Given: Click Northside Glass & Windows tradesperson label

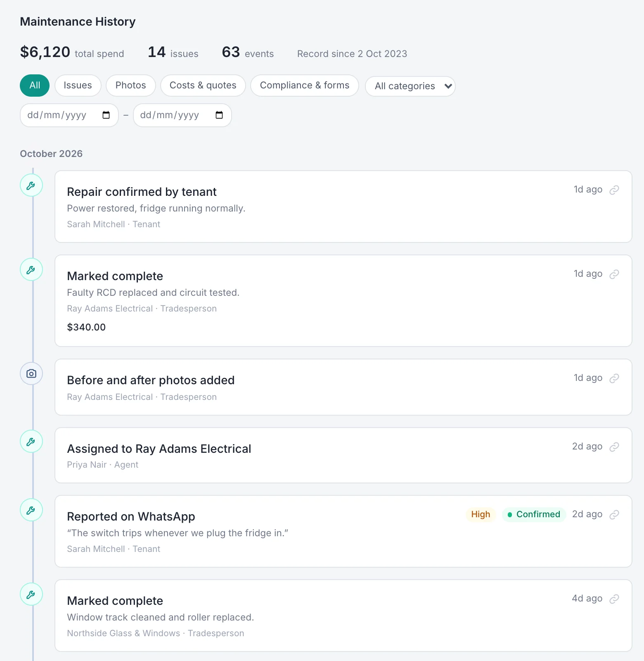Looking at the screenshot, I should [x=156, y=633].
